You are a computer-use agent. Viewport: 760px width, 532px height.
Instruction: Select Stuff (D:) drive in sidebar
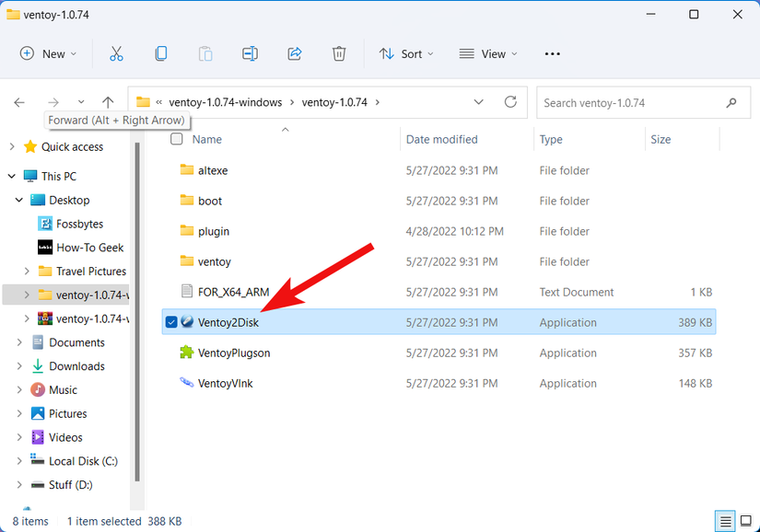coord(71,484)
